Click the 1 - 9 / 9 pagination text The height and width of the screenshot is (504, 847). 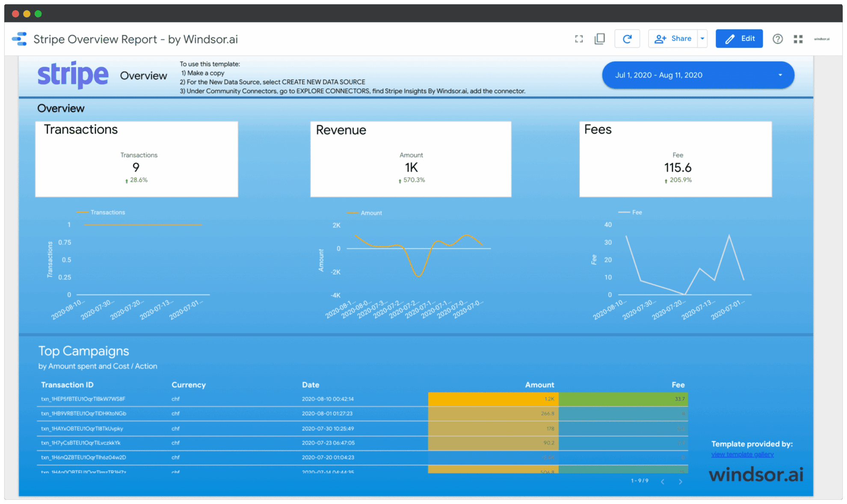[x=640, y=481]
